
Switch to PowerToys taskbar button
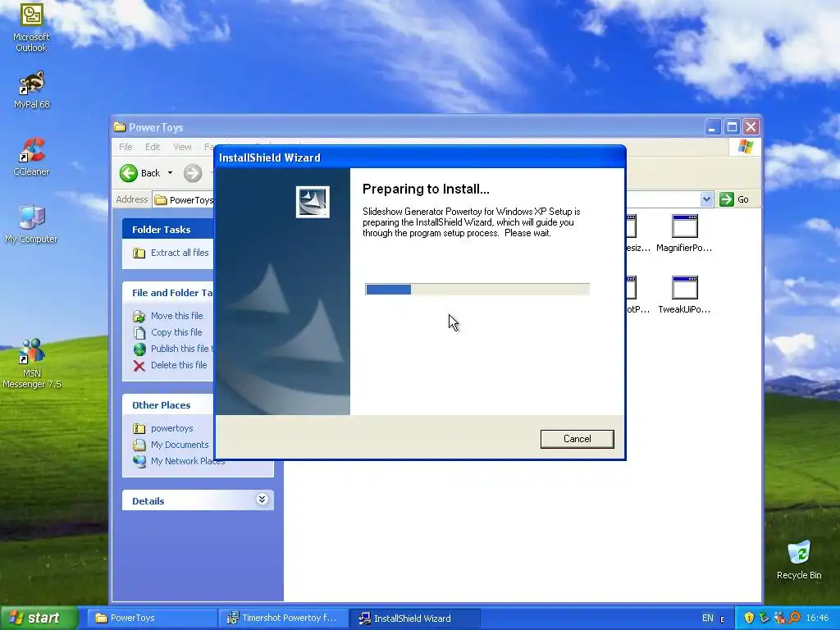click(152, 619)
